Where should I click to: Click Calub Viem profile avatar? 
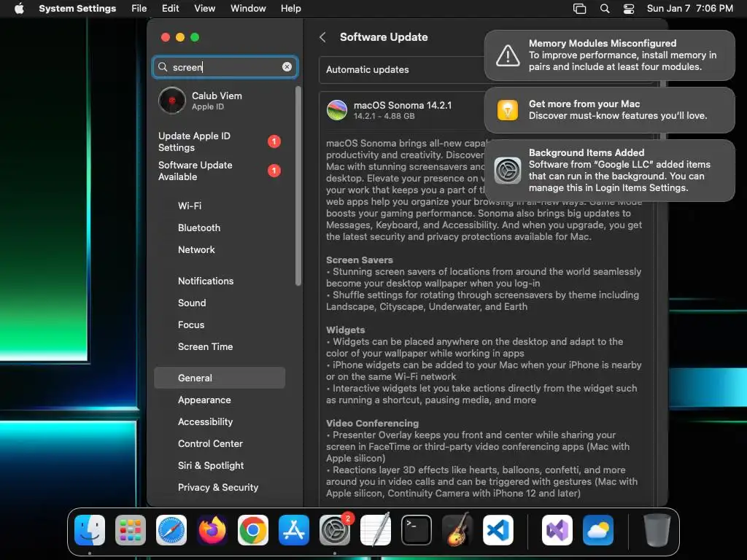point(172,101)
